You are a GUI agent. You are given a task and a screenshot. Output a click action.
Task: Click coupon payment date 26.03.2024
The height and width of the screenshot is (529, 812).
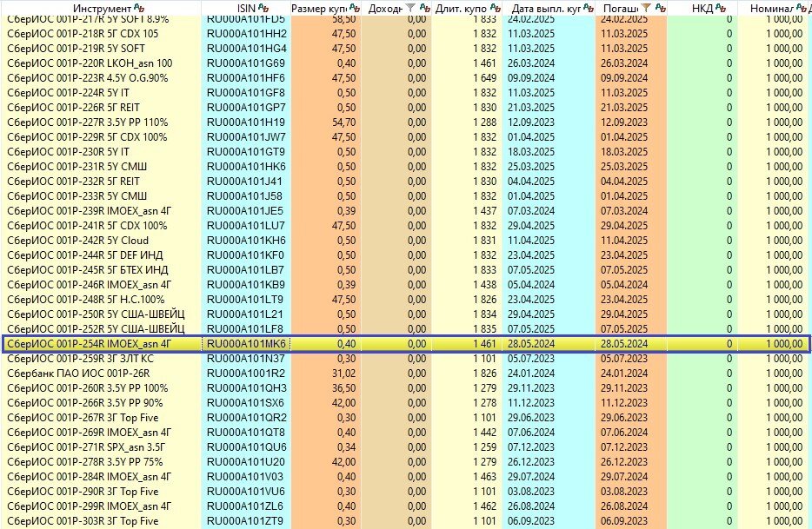pyautogui.click(x=531, y=63)
